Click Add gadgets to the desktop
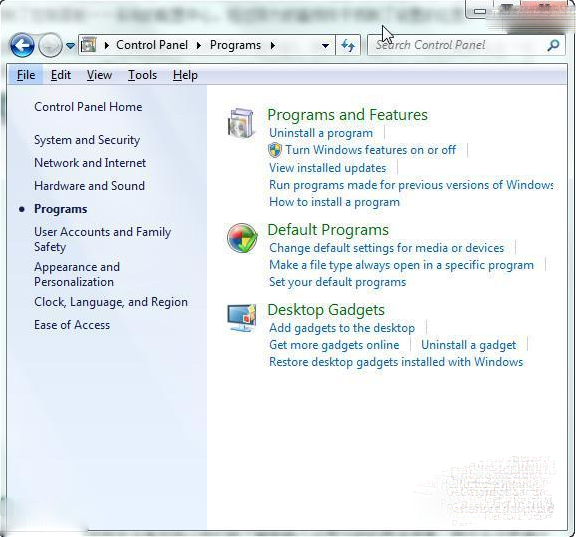Image resolution: width=576 pixels, height=537 pixels. click(342, 328)
